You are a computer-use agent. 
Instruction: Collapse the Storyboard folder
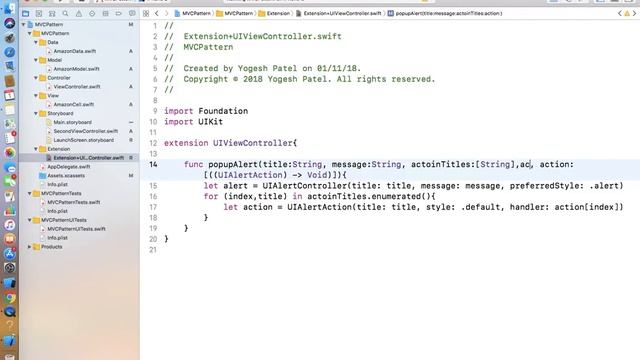pos(36,113)
